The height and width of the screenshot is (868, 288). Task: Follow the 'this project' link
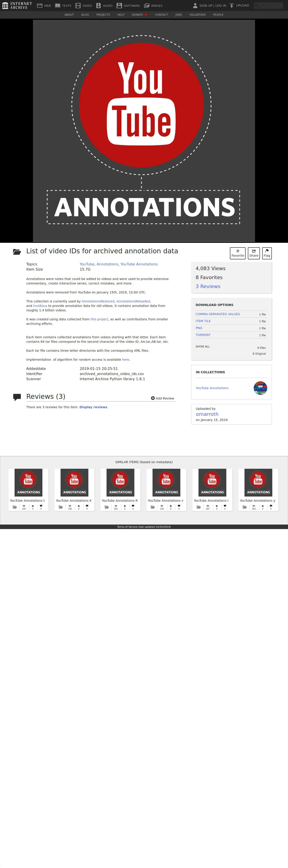click(99, 319)
